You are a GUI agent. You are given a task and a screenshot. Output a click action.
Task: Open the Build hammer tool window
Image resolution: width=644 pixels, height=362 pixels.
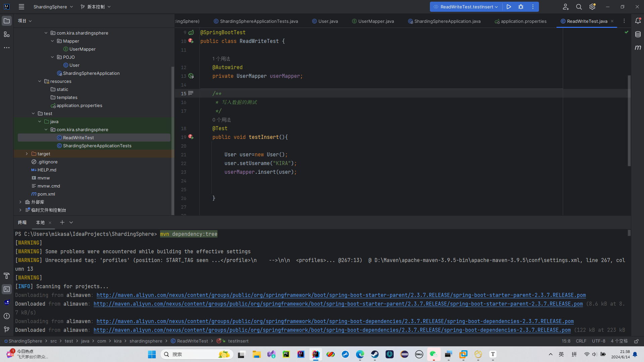7,276
